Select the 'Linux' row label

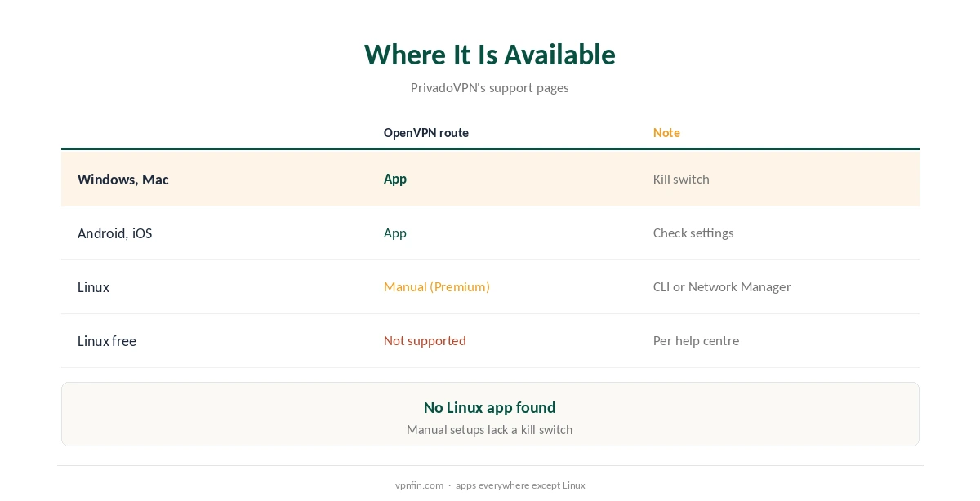(93, 287)
